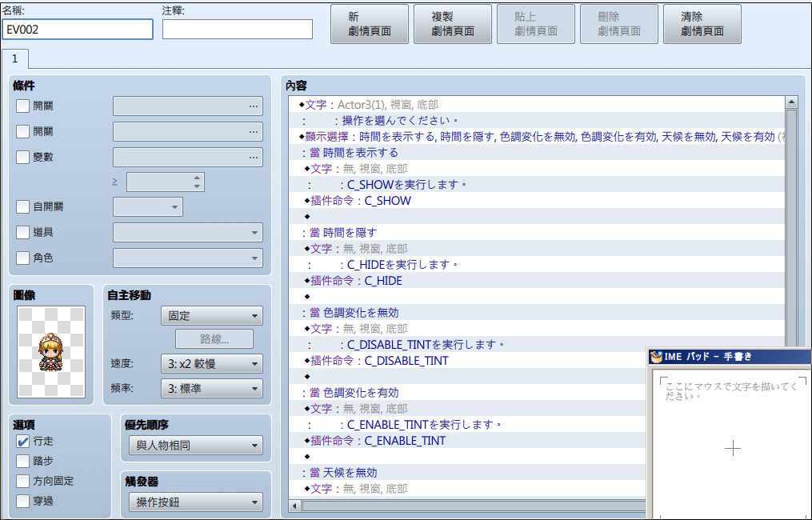Click the character sprite image thumbnail
Viewport: 812px width, 520px height.
(51, 352)
